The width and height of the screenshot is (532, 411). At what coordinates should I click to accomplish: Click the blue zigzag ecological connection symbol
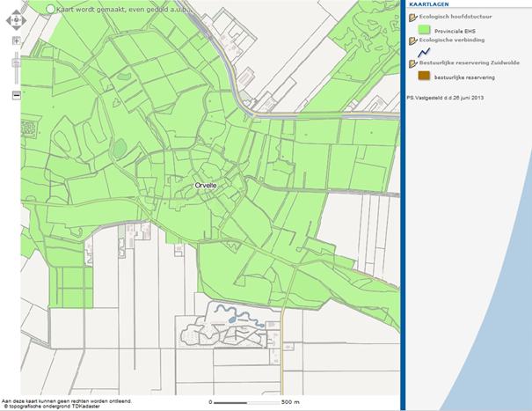click(424, 53)
